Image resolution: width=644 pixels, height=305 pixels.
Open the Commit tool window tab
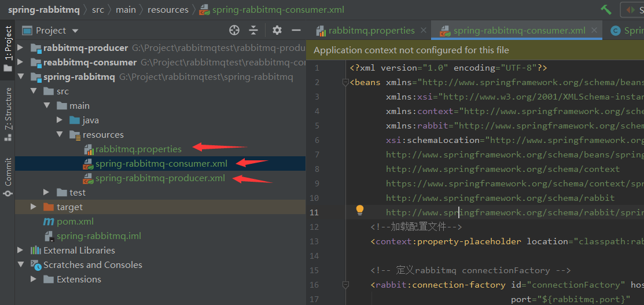click(8, 177)
